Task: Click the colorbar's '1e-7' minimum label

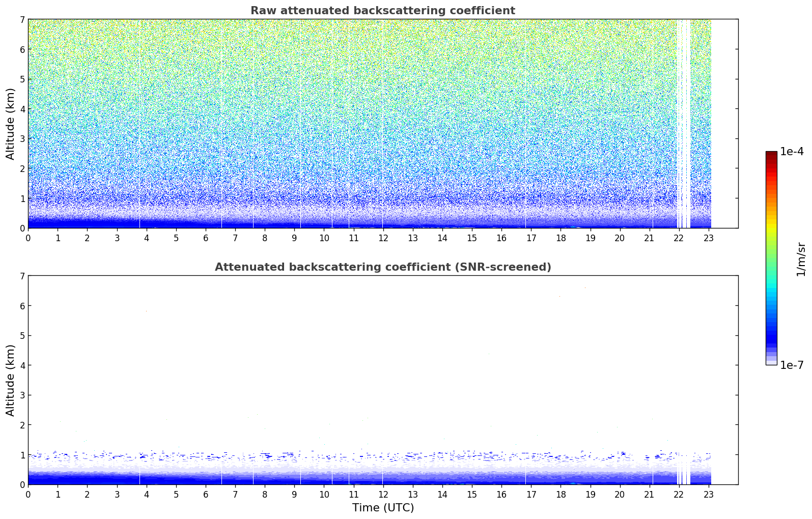Action: [x=792, y=365]
